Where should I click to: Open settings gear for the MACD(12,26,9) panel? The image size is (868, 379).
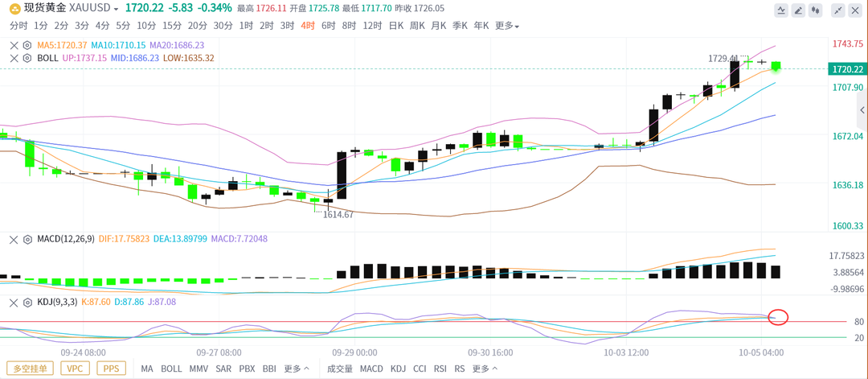[27, 239]
